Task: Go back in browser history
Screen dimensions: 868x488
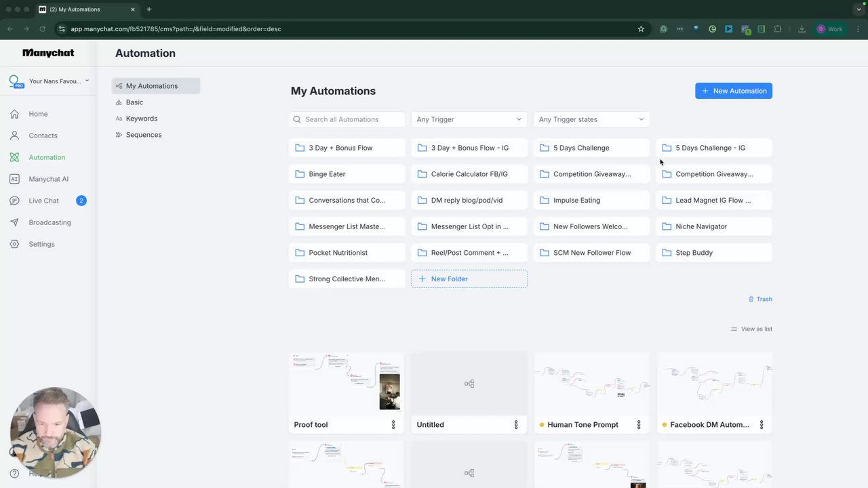Action: click(10, 29)
